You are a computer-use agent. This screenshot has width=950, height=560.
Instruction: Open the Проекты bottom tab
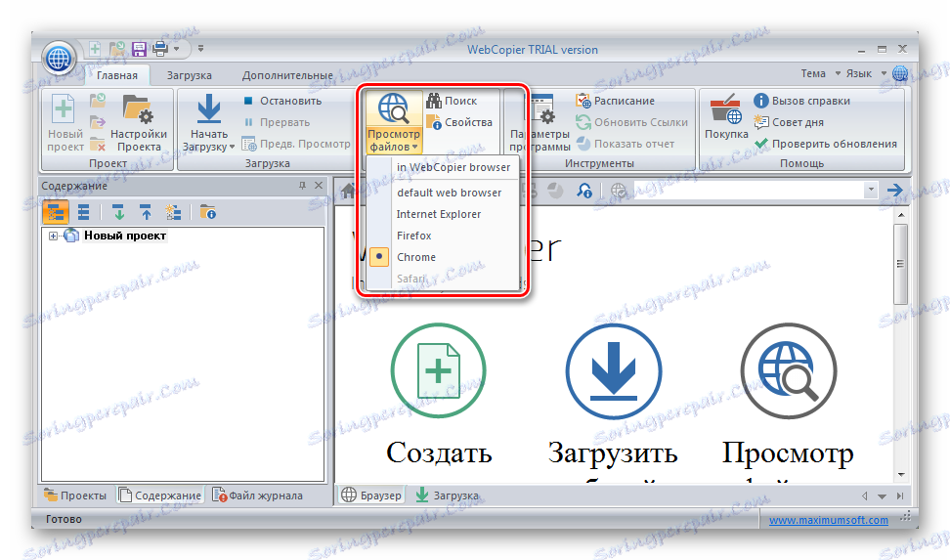pos(75,495)
